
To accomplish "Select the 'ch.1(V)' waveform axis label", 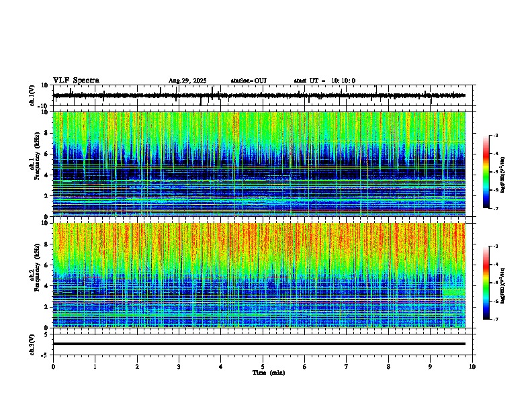I will (x=32, y=95).
